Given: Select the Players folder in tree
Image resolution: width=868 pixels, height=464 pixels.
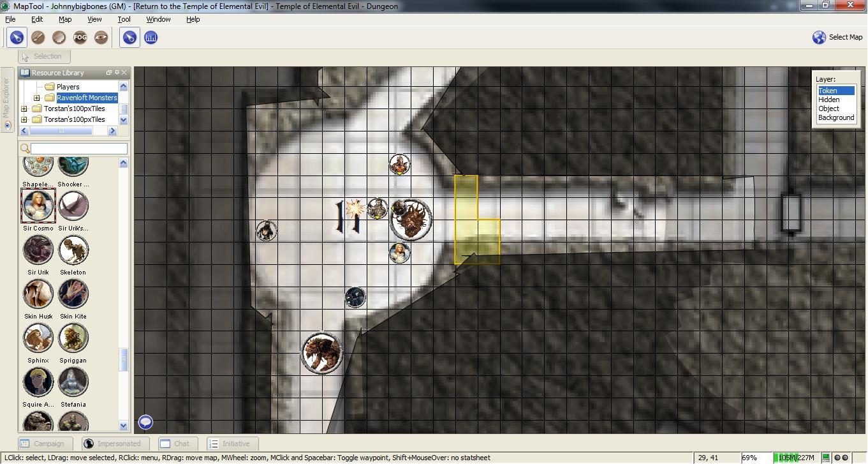Looking at the screenshot, I should pos(63,87).
